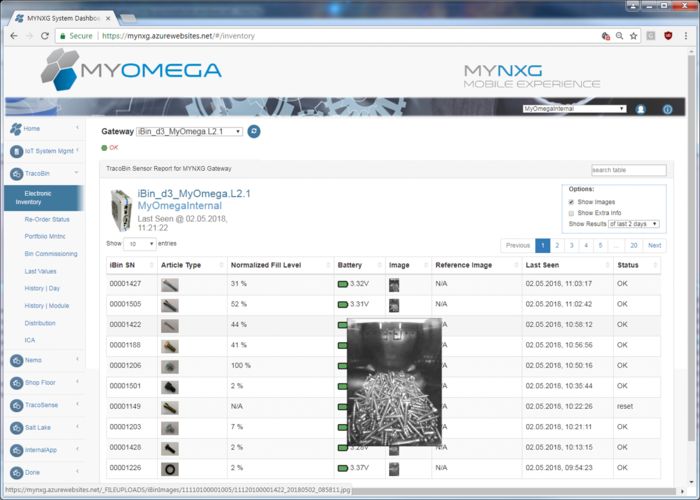Viewport: 700px width, 500px height.
Task: Open History | Module submenu item
Action: (47, 306)
